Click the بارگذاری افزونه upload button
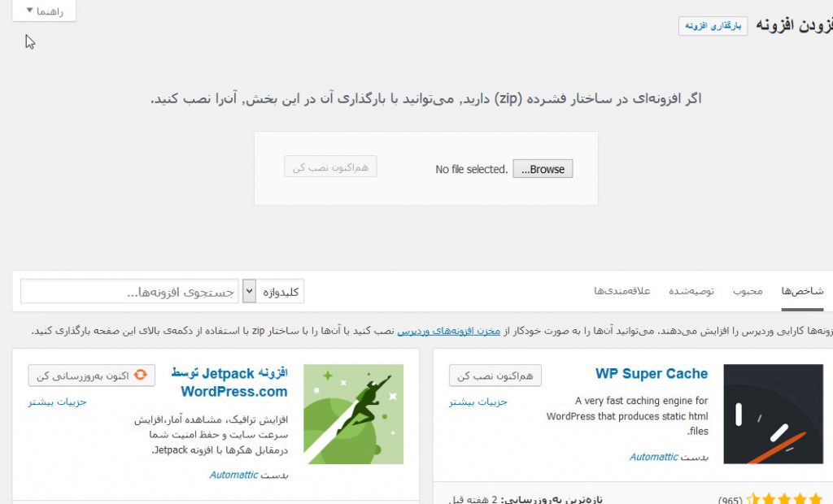Image resolution: width=833 pixels, height=504 pixels. click(x=713, y=26)
